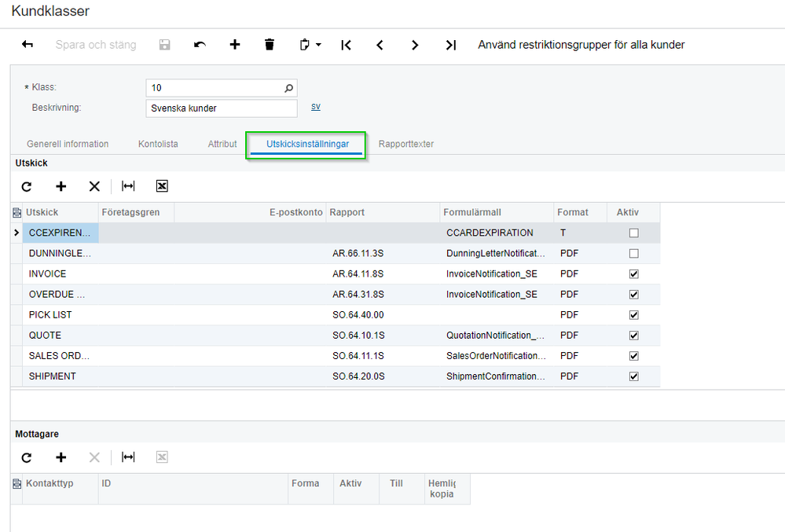785x532 pixels.
Task: Click CCARDEXPIRATION template cell
Action: pyautogui.click(x=497, y=233)
